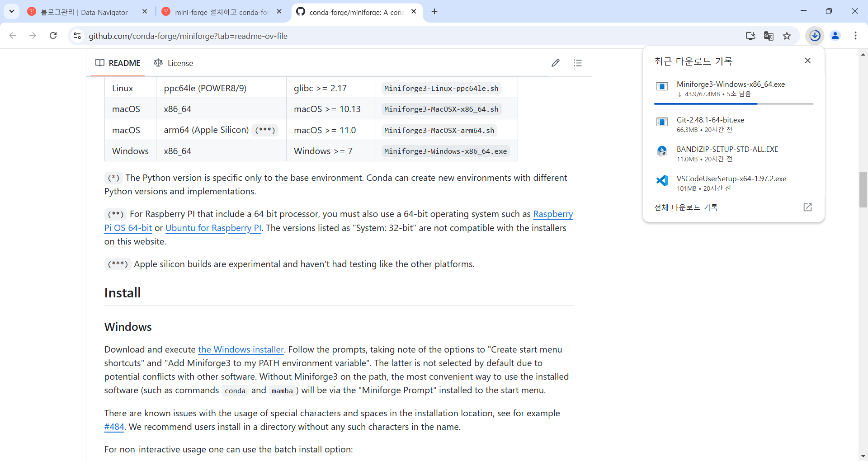Click the Miniforge download progress bar
868x461 pixels.
coord(733,104)
